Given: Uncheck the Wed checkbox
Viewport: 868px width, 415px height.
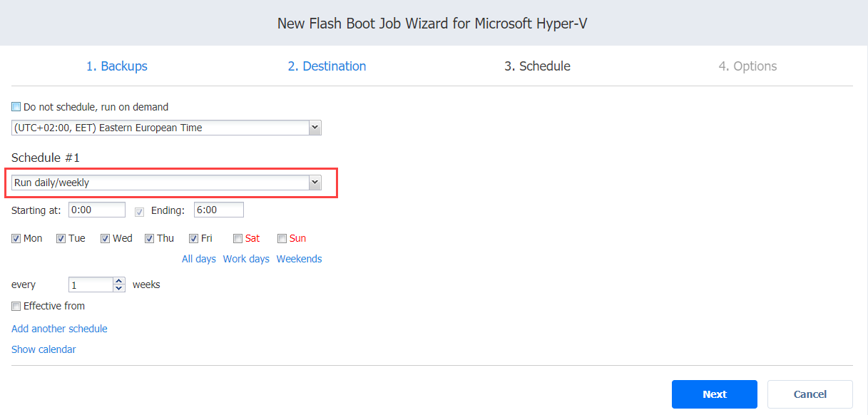Looking at the screenshot, I should [105, 239].
